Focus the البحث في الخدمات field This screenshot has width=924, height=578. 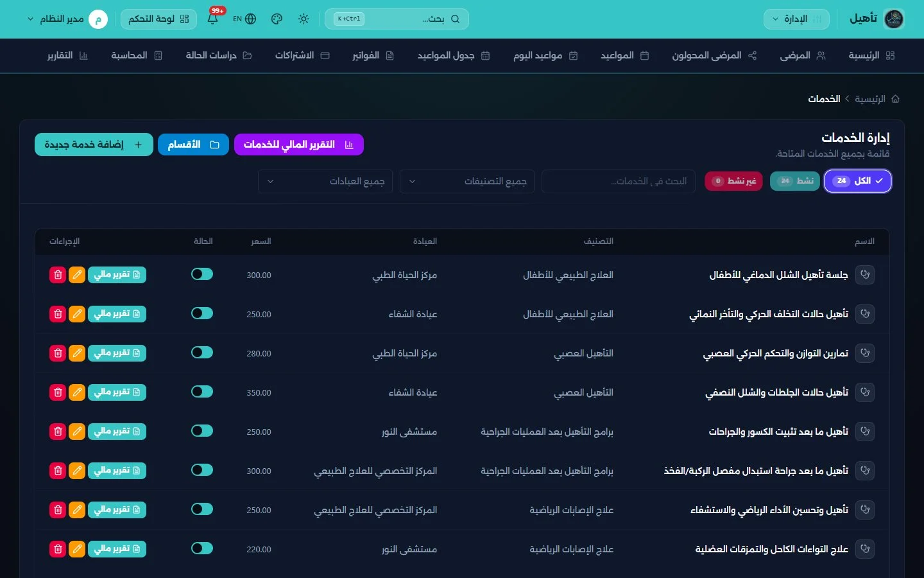(619, 182)
